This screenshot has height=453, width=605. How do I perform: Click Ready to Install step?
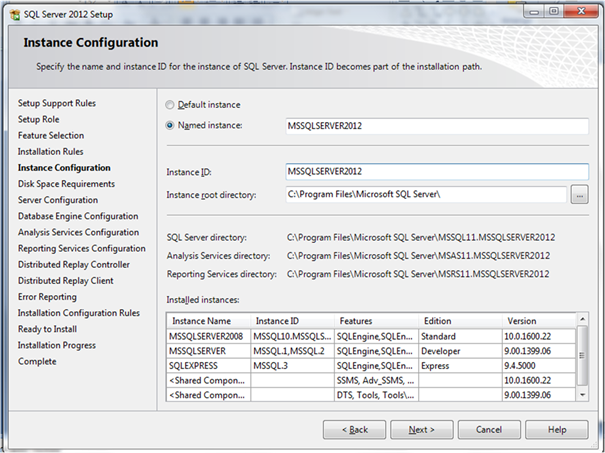pyautogui.click(x=47, y=329)
